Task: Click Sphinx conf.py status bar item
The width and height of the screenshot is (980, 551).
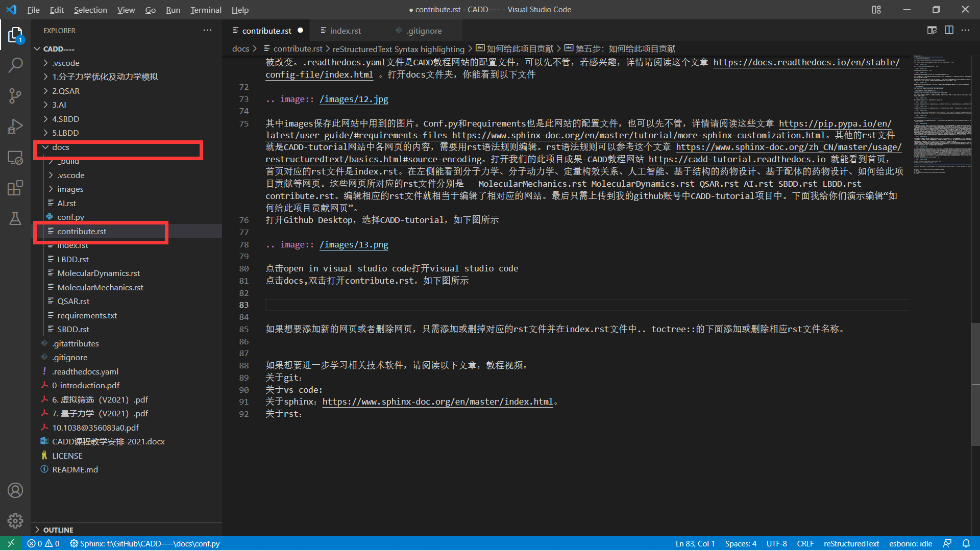Action: pos(145,543)
